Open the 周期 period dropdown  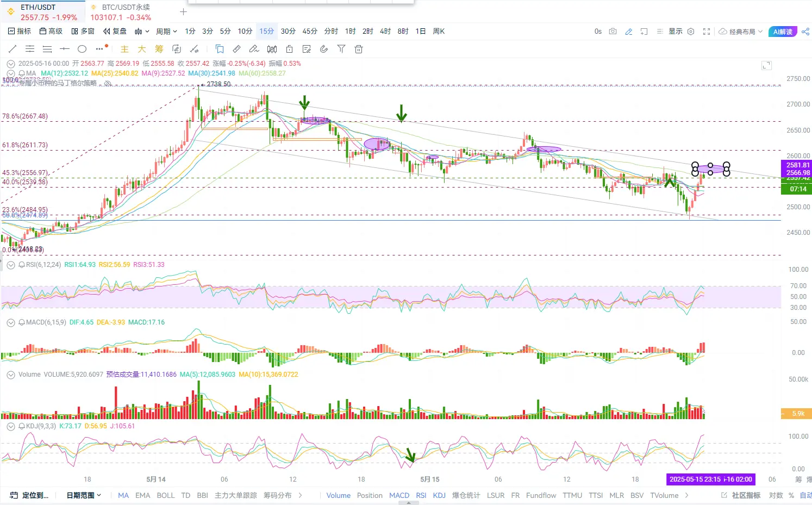coord(166,32)
